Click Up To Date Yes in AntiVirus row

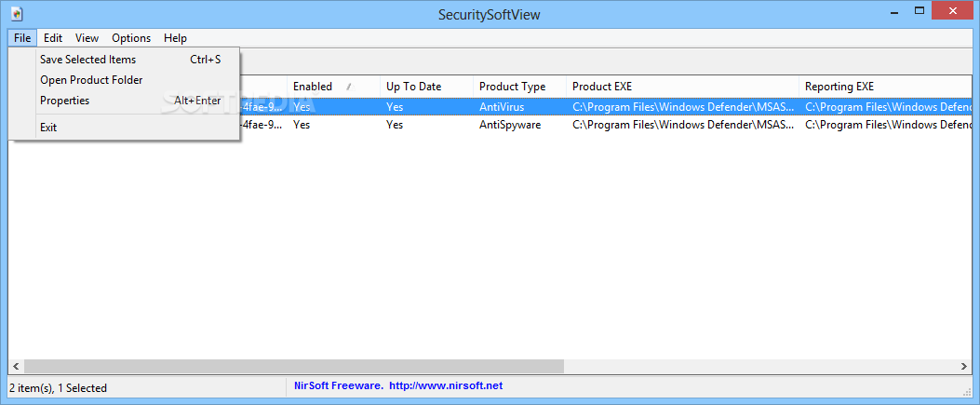(x=395, y=107)
